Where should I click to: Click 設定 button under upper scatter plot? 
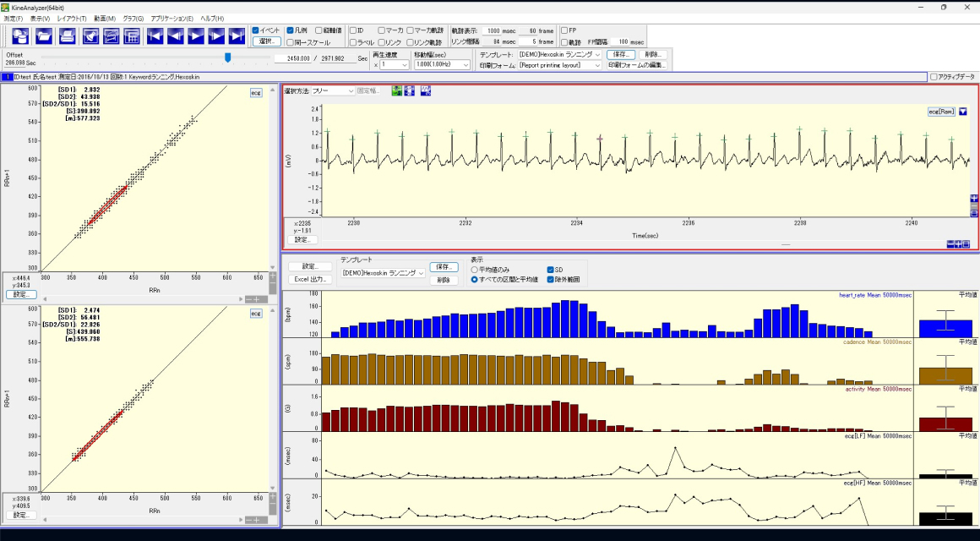21,294
